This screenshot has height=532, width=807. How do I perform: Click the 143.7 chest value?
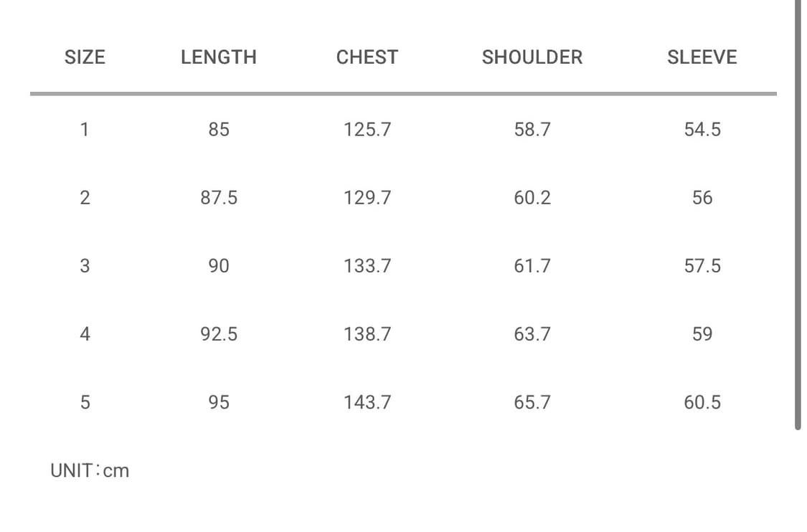[367, 402]
